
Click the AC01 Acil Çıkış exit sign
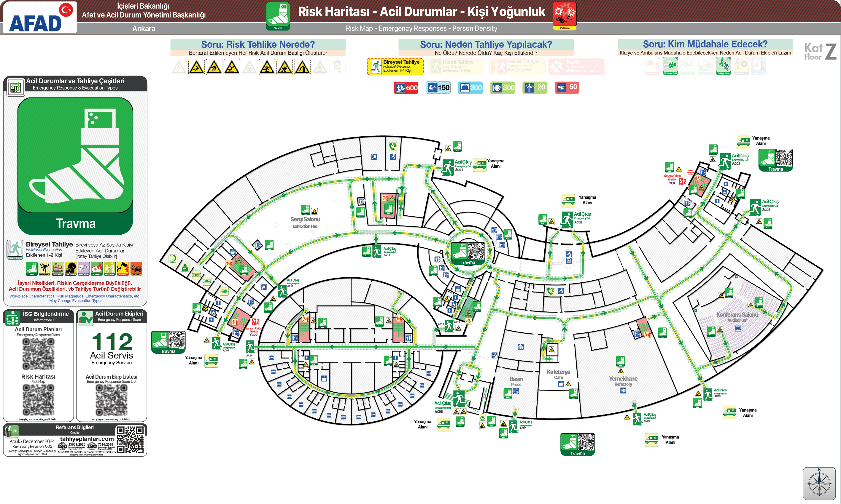coord(448,167)
